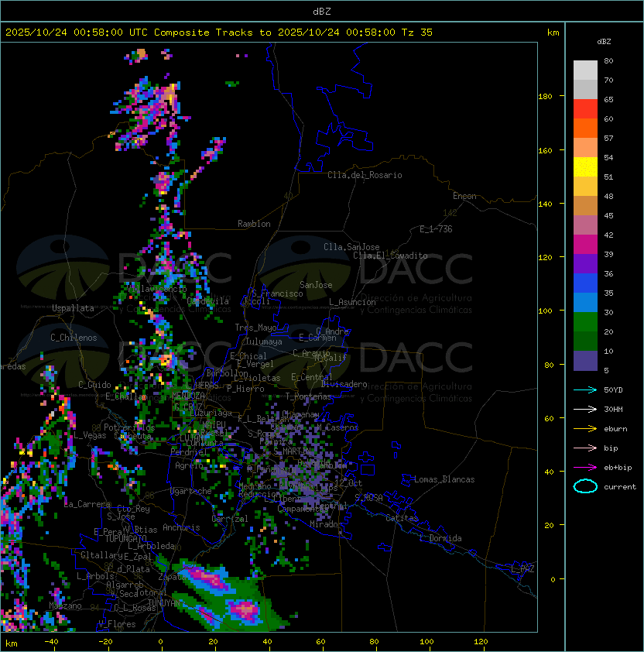Click the 'L_PAZ' map label
This screenshot has width=644, height=652.
click(522, 569)
